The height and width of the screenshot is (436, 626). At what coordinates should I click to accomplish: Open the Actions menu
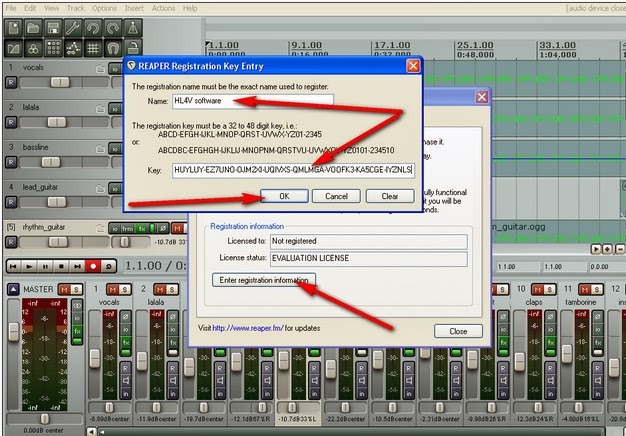tap(163, 8)
